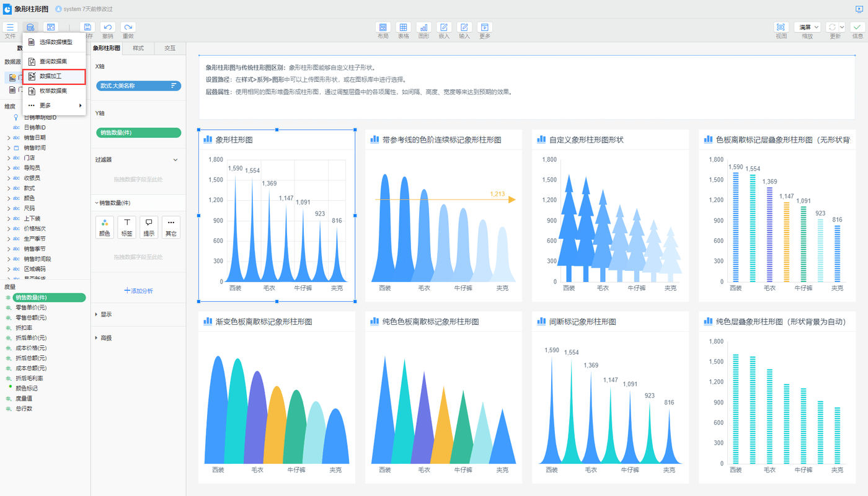
Task: Click the 视图 view icon
Action: point(781,27)
